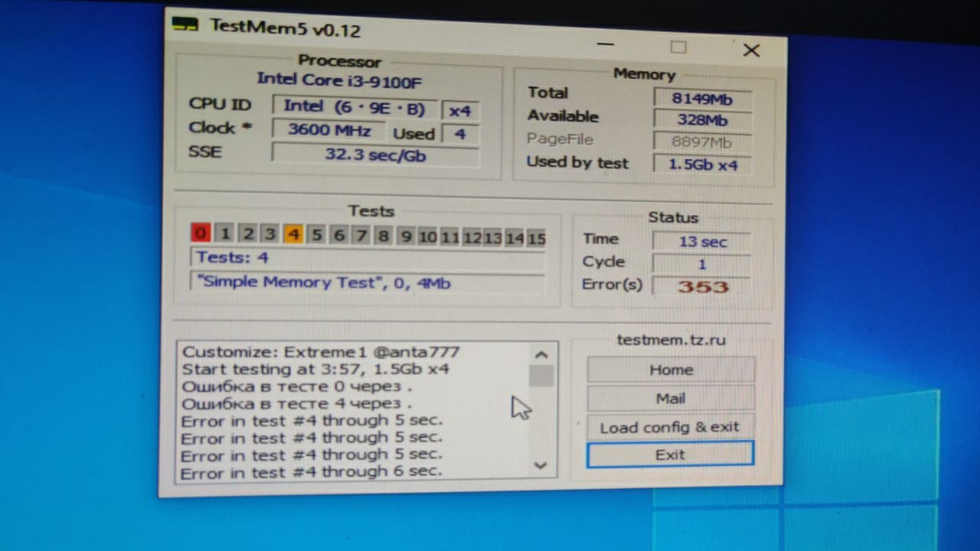
Task: Click the 'Ошибка в тесте 0' log line
Action: coord(297,386)
